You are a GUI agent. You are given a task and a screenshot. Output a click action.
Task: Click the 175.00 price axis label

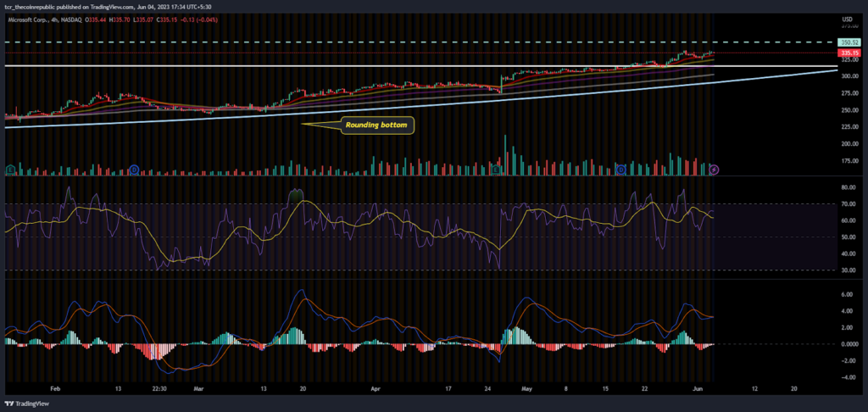(x=848, y=160)
